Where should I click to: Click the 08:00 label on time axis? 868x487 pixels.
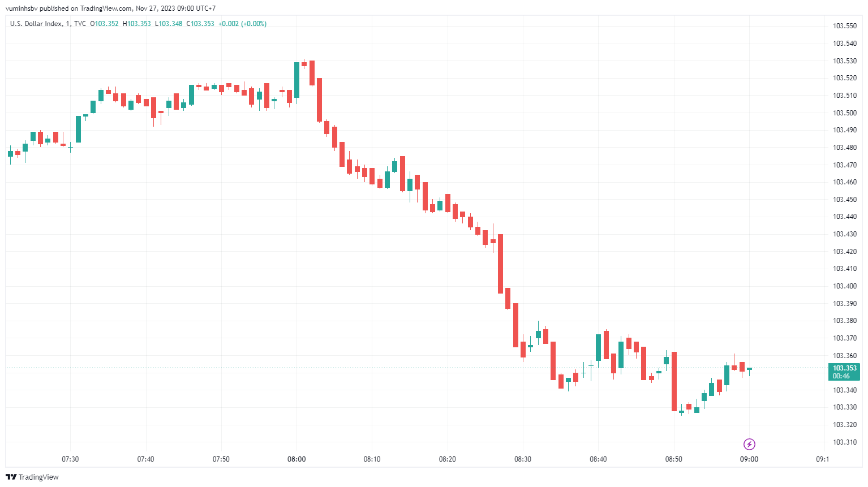297,459
